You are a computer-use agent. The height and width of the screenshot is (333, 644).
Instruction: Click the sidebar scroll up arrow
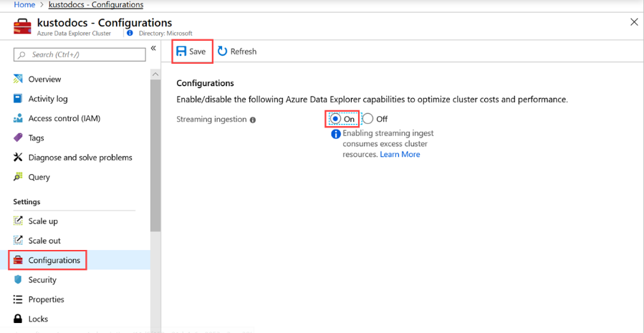pos(155,74)
